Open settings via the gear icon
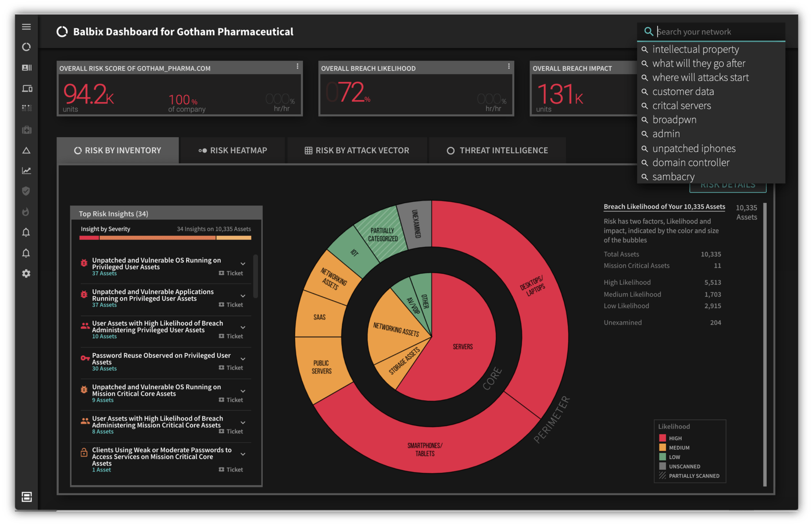This screenshot has width=812, height=525. (x=26, y=274)
